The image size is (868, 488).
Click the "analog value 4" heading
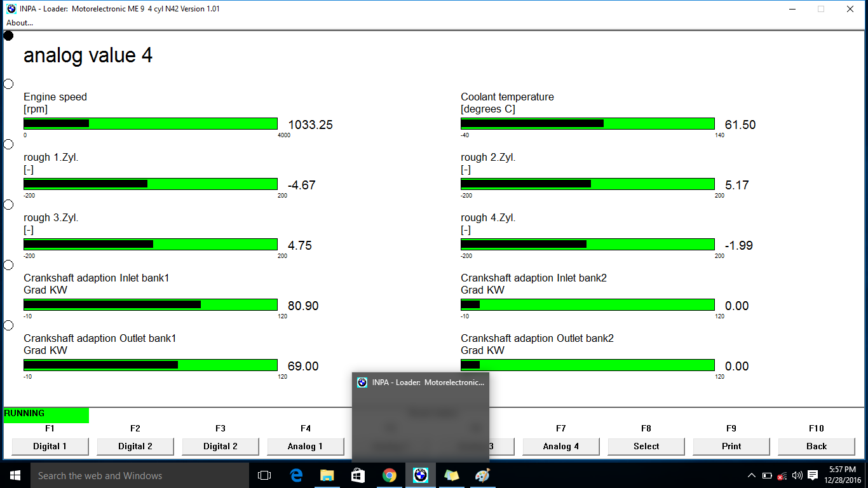(88, 56)
